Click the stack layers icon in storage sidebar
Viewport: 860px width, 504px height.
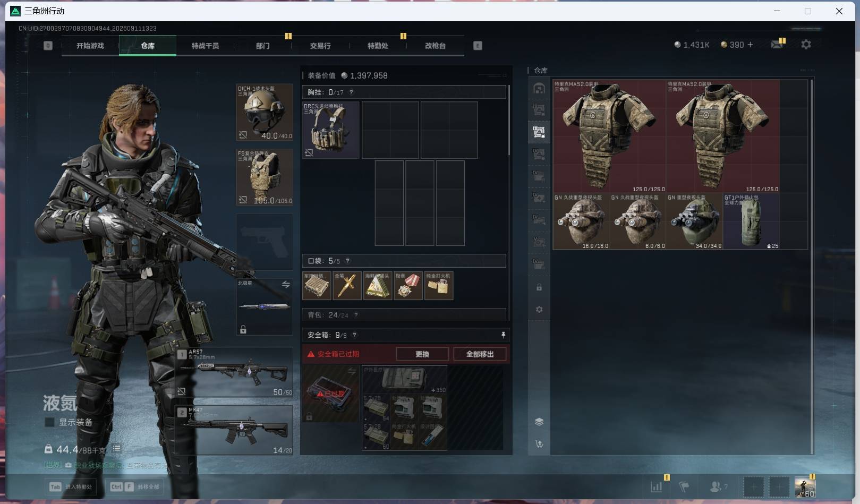[539, 422]
